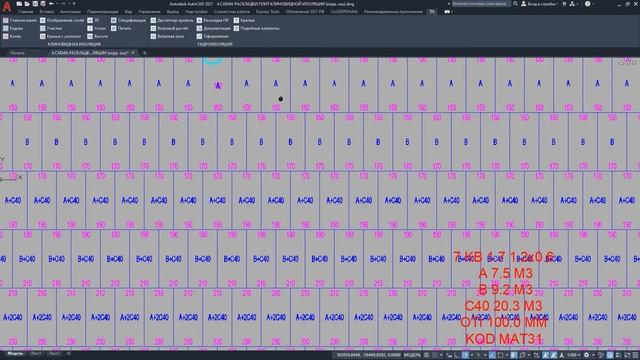Click the ГИДРОИЗОЛЯЦИЯ panel title
The width and height of the screenshot is (640, 360).
(x=215, y=44)
